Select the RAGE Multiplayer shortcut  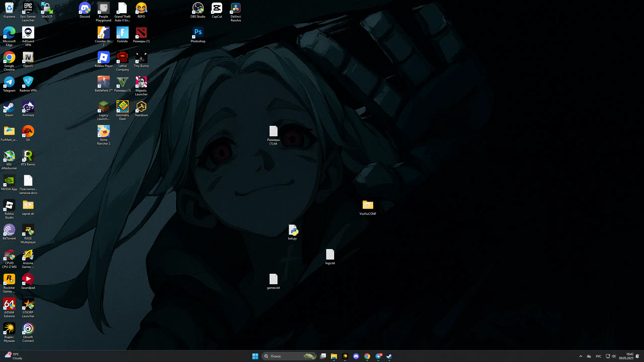pyautogui.click(x=28, y=234)
